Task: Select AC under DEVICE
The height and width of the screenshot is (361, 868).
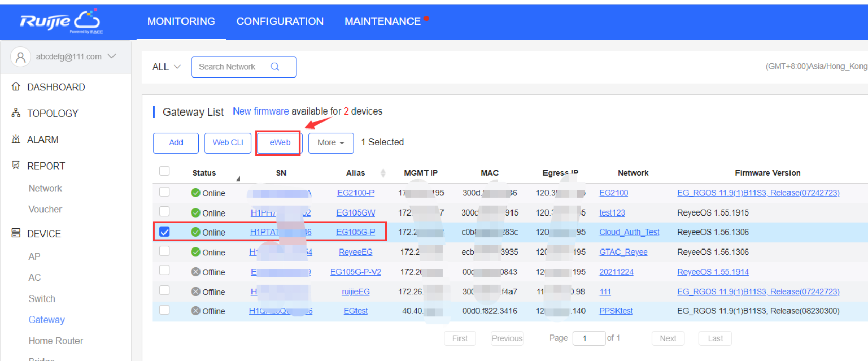Action: tap(35, 277)
